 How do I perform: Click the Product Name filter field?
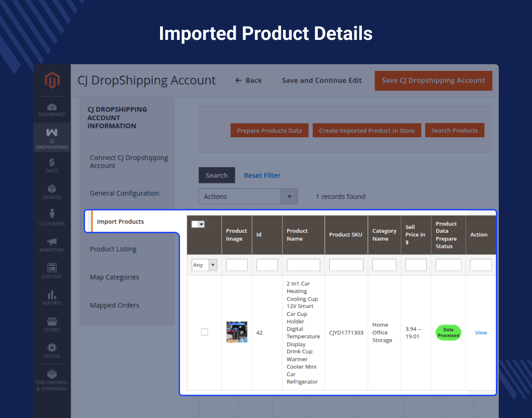pos(304,265)
